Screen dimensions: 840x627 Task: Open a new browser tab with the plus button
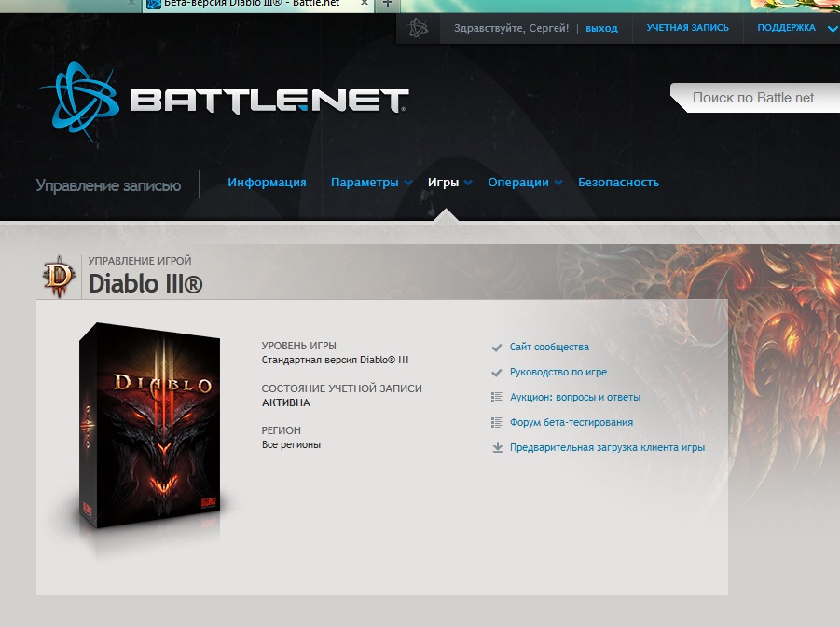pyautogui.click(x=387, y=4)
